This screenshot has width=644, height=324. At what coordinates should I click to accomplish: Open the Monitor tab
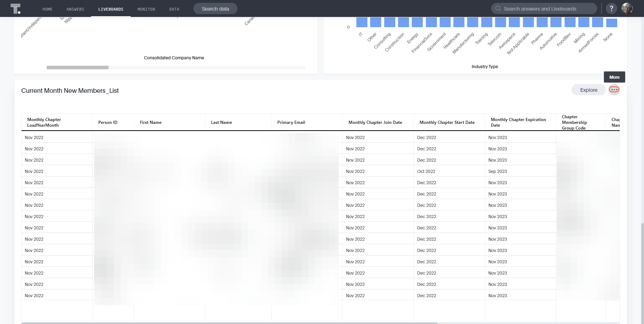[x=146, y=9]
